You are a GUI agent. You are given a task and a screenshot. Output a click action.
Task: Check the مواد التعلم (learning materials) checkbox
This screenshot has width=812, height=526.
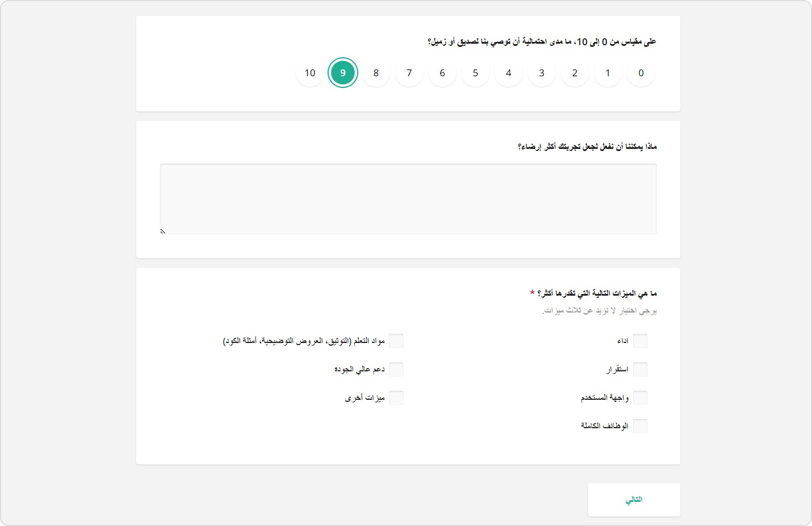point(397,341)
